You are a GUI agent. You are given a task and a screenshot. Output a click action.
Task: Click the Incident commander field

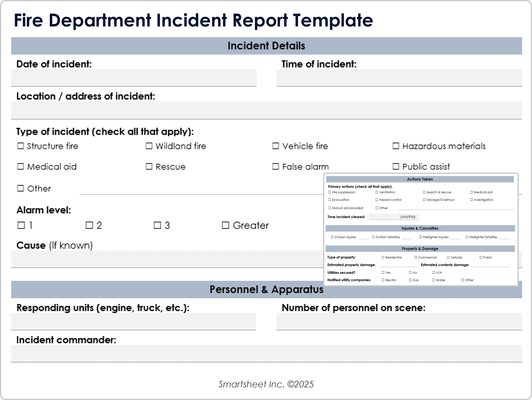pos(266,353)
